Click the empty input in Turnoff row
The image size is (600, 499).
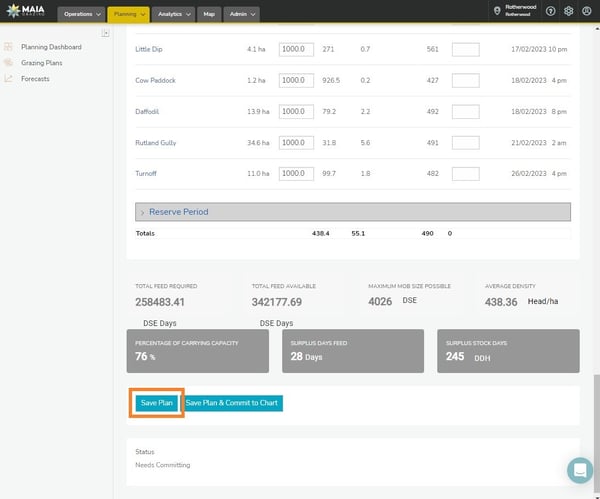465,174
